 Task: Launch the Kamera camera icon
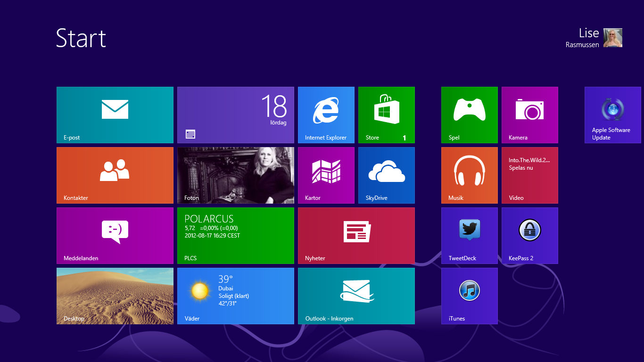(x=530, y=109)
